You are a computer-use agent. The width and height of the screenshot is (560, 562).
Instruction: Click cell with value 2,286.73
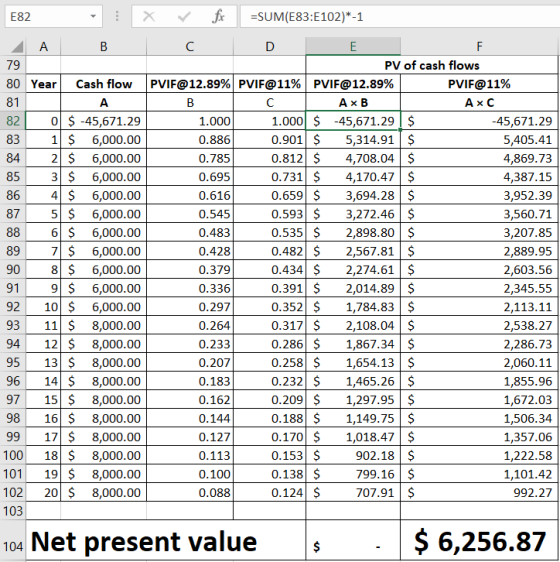pos(479,344)
